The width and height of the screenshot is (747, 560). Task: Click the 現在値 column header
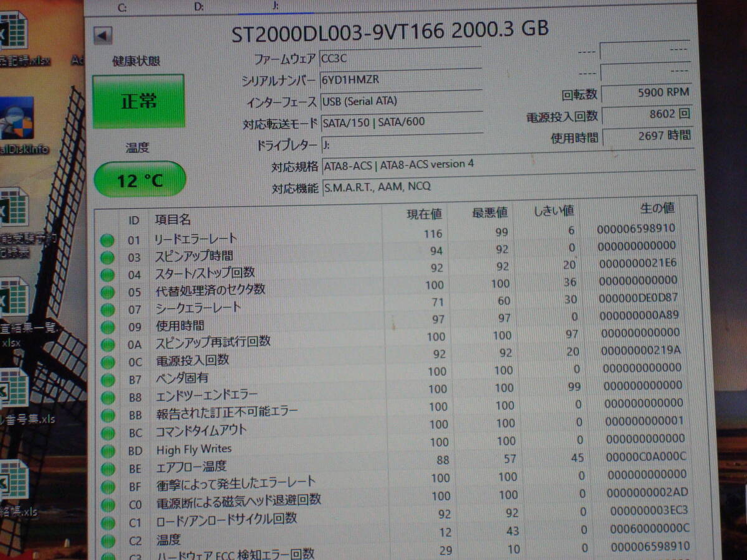pyautogui.click(x=424, y=214)
